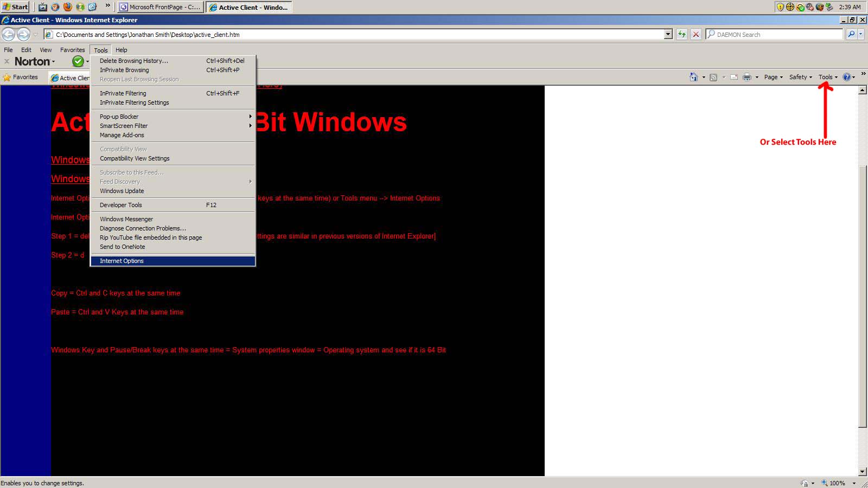Click the Norton green checkmark icon

(78, 61)
